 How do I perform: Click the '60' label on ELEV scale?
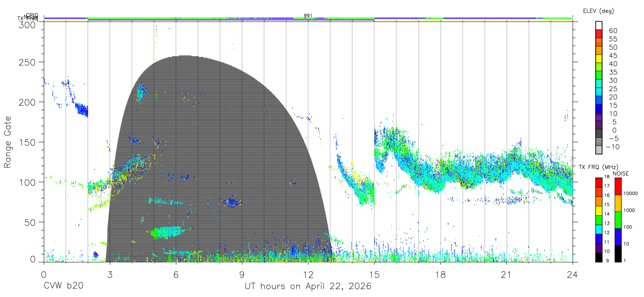pos(613,30)
